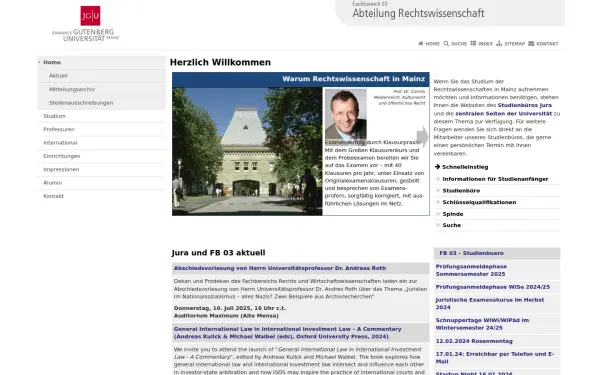Open Aktuell in the left sidebar
600x375 pixels.
tap(58, 76)
